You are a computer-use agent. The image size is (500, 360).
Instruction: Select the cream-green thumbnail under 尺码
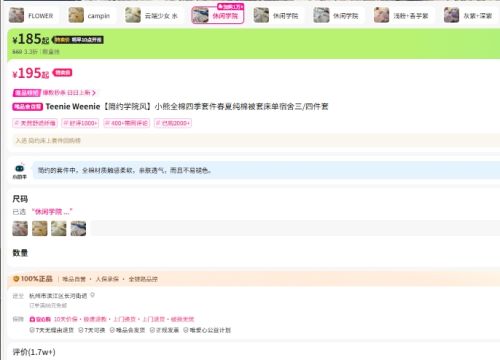[x=59, y=228]
